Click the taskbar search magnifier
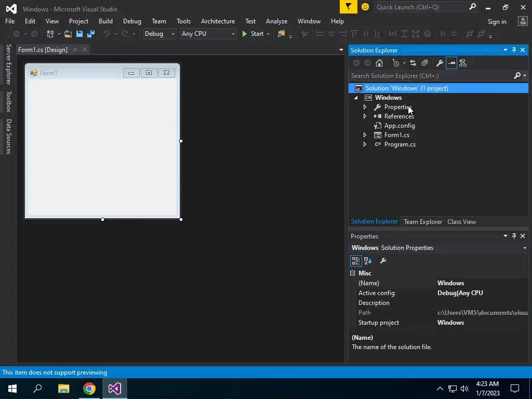The height and width of the screenshot is (399, 532). point(37,389)
